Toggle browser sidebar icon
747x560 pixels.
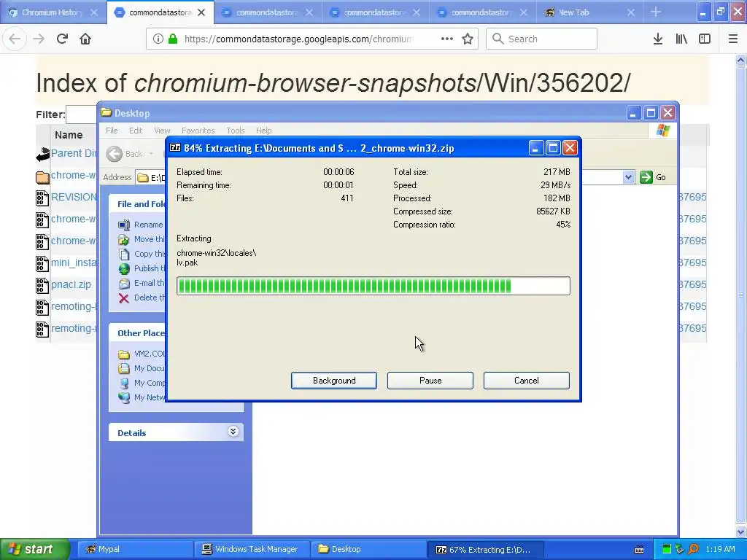click(x=705, y=39)
